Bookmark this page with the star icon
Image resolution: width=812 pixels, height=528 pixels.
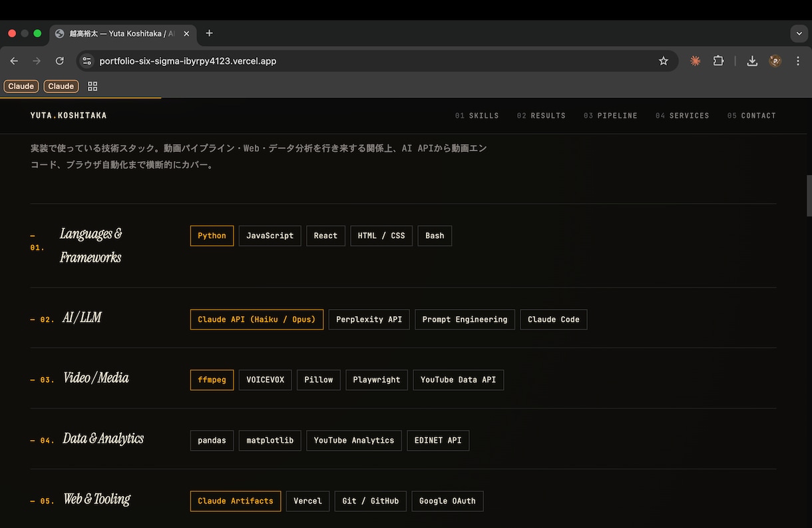(664, 61)
